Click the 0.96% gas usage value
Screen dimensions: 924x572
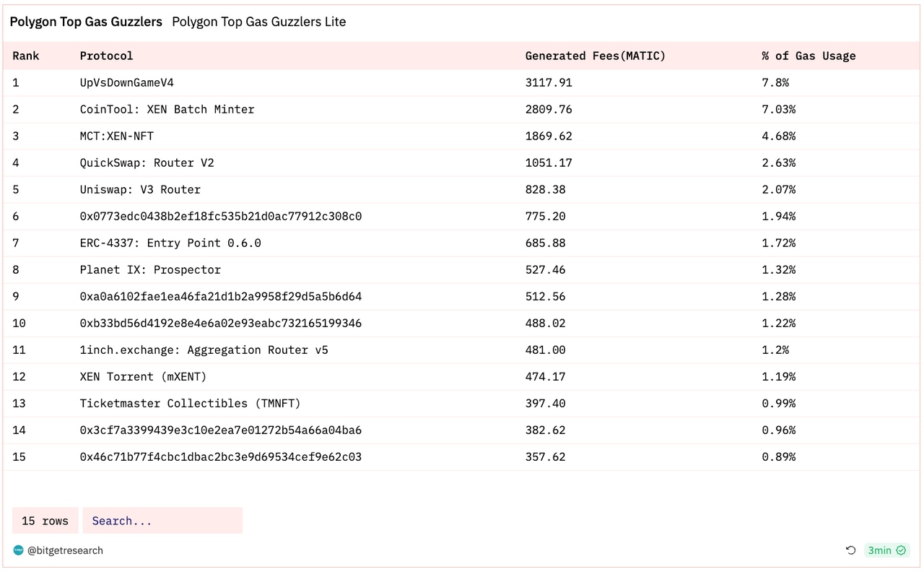tap(779, 430)
